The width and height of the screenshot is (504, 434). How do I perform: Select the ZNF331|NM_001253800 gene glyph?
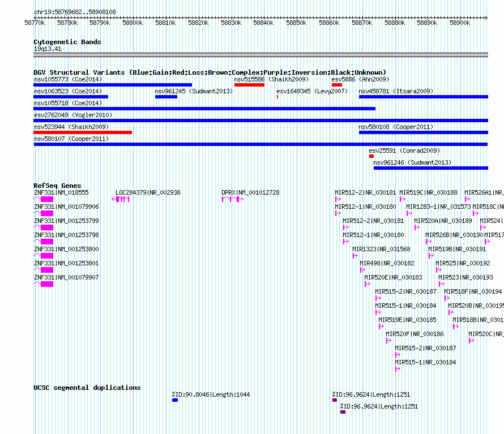tap(44, 256)
